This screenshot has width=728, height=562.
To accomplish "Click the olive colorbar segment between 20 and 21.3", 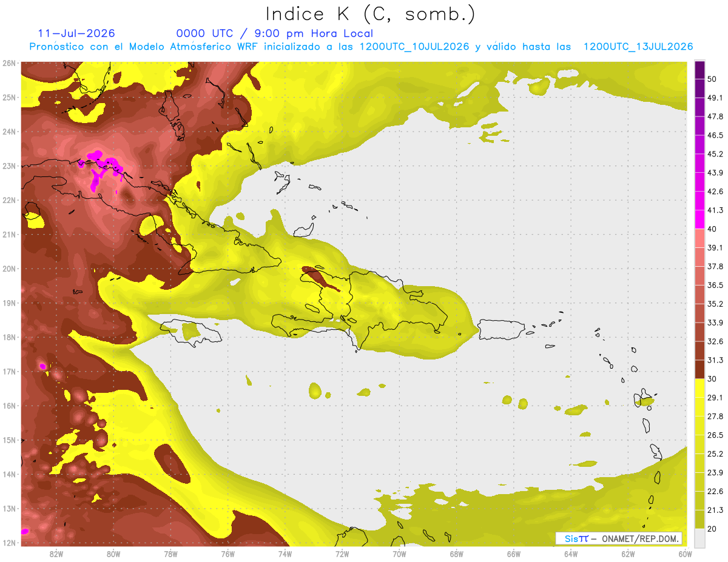I will pyautogui.click(x=699, y=519).
